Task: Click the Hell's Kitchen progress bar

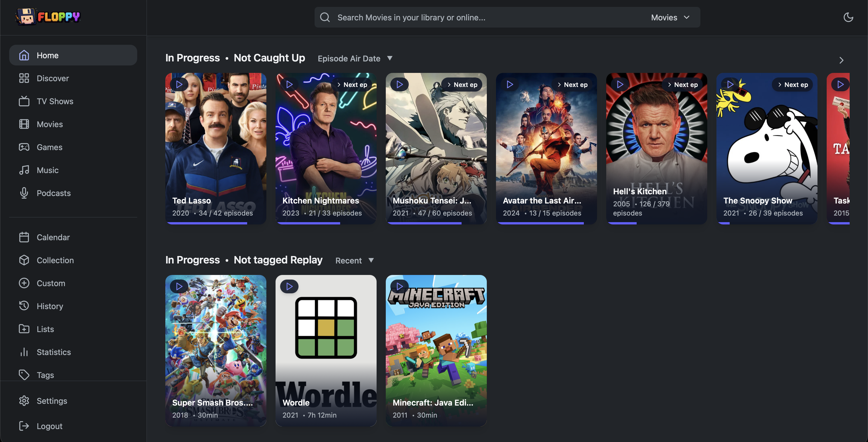Action: pyautogui.click(x=622, y=223)
